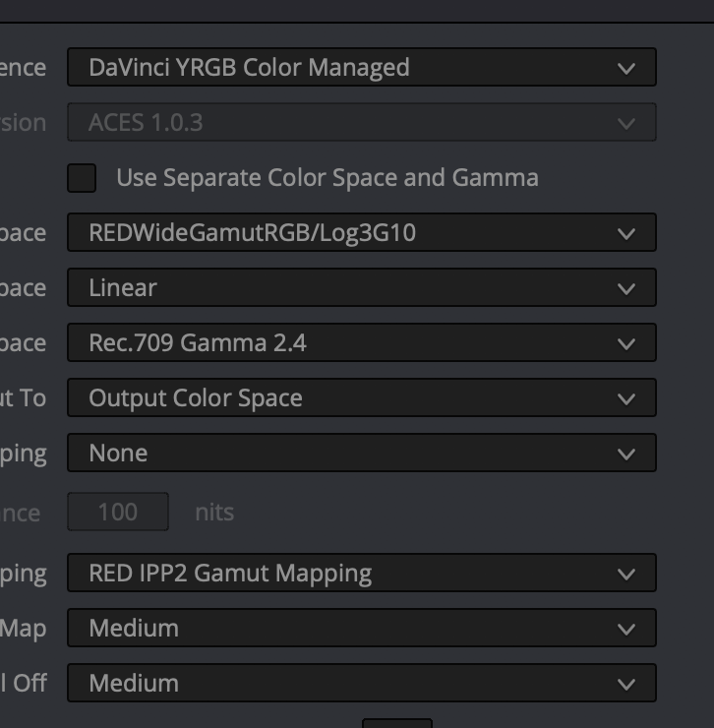Image resolution: width=714 pixels, height=728 pixels.
Task: Open the Medium dropdown beside the Off label
Action: 362,683
